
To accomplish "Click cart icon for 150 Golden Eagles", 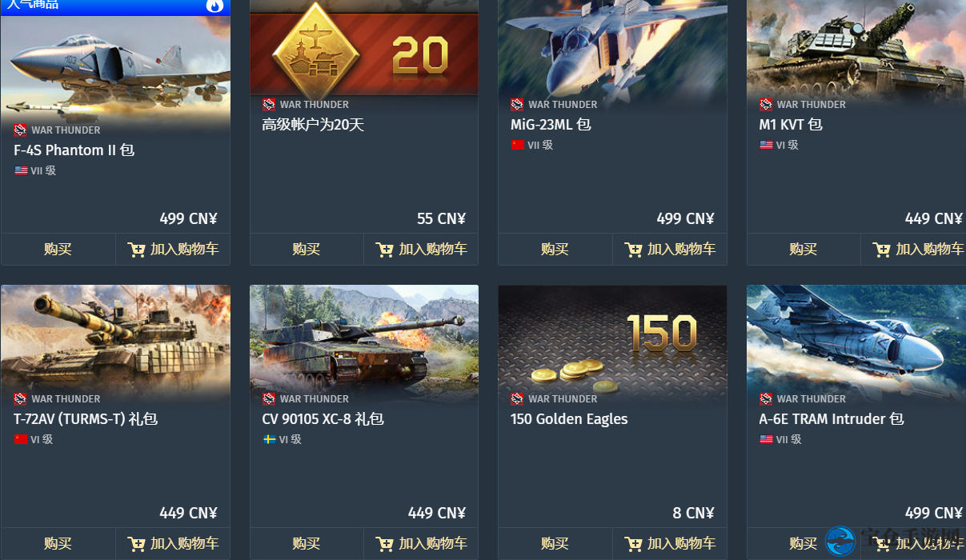I will (633, 544).
